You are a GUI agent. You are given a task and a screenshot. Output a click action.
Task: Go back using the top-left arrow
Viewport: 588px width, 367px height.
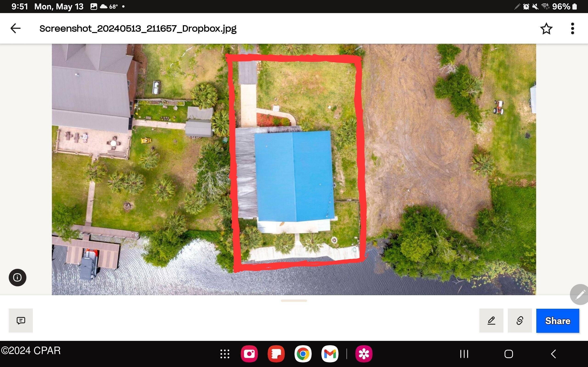click(x=15, y=28)
